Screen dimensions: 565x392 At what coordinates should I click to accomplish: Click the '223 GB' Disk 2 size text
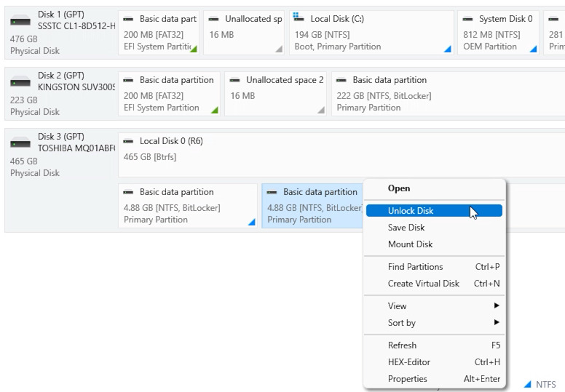[x=24, y=100]
